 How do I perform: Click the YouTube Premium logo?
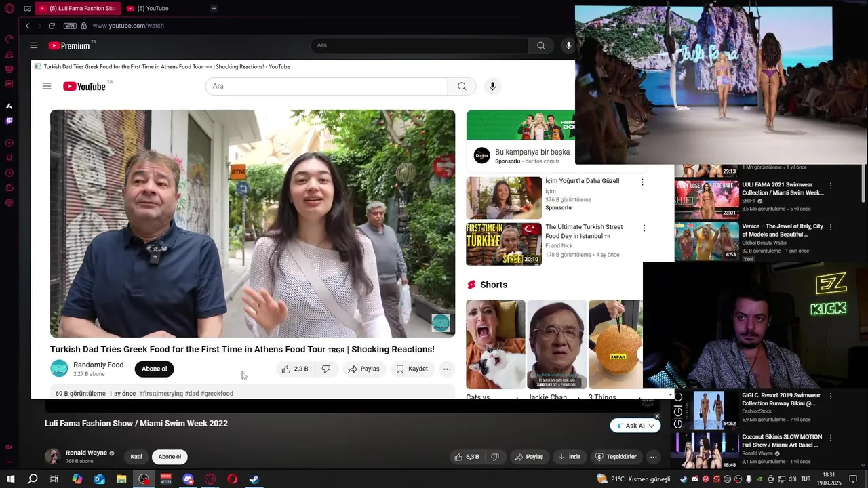[x=71, y=45]
